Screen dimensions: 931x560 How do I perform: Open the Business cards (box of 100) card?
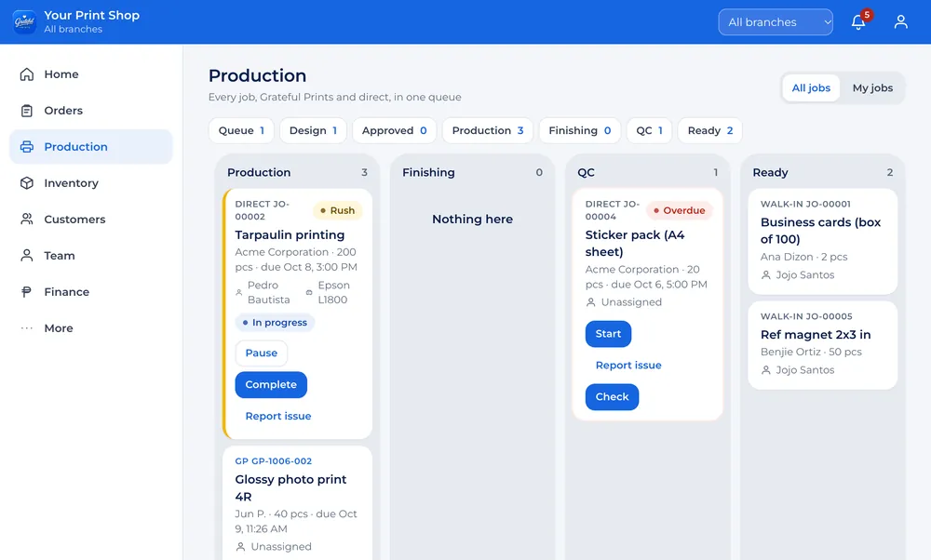822,242
